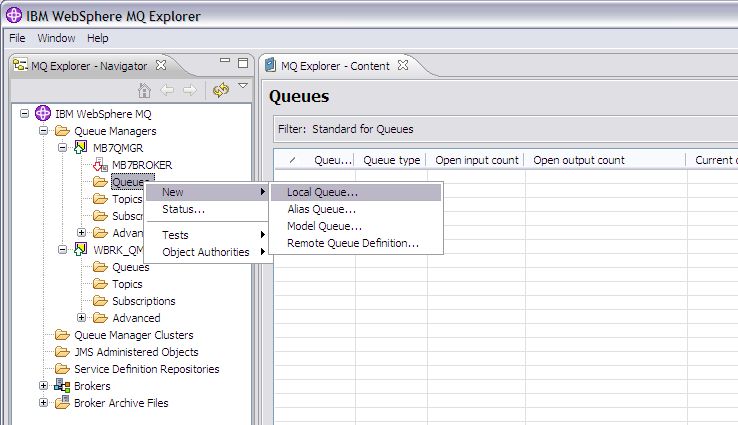Minimize the Navigator view panel

click(x=225, y=60)
